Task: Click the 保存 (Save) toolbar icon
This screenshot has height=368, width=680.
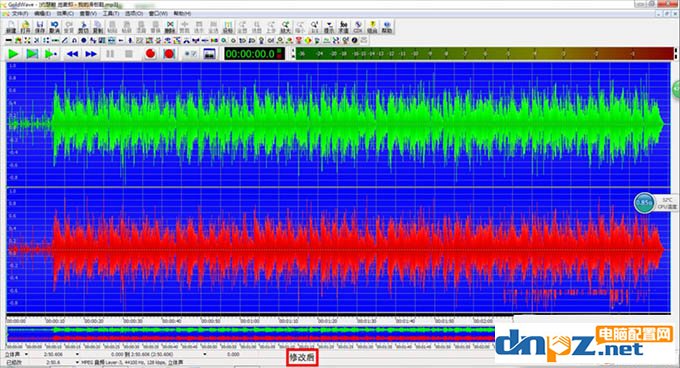Action: pos(40,27)
